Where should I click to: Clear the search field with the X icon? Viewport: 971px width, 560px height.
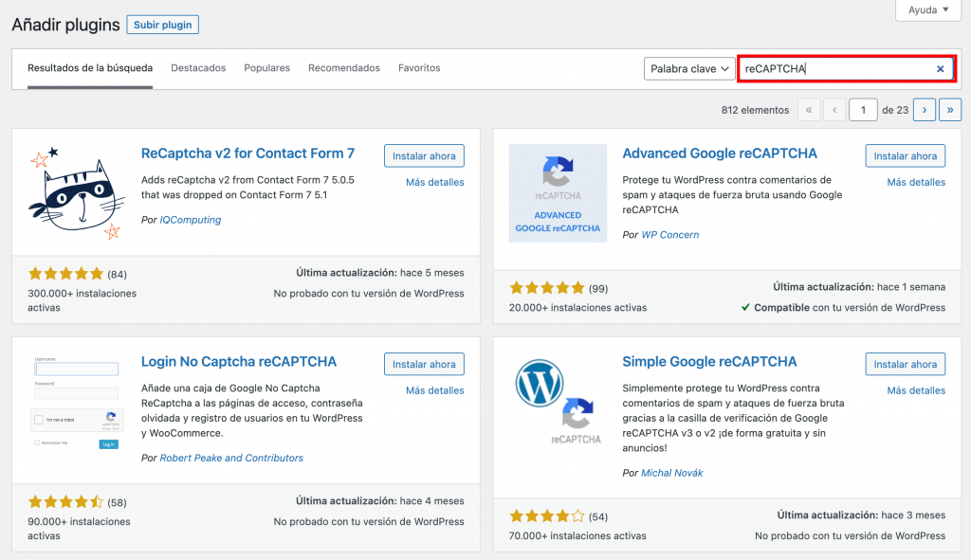940,69
